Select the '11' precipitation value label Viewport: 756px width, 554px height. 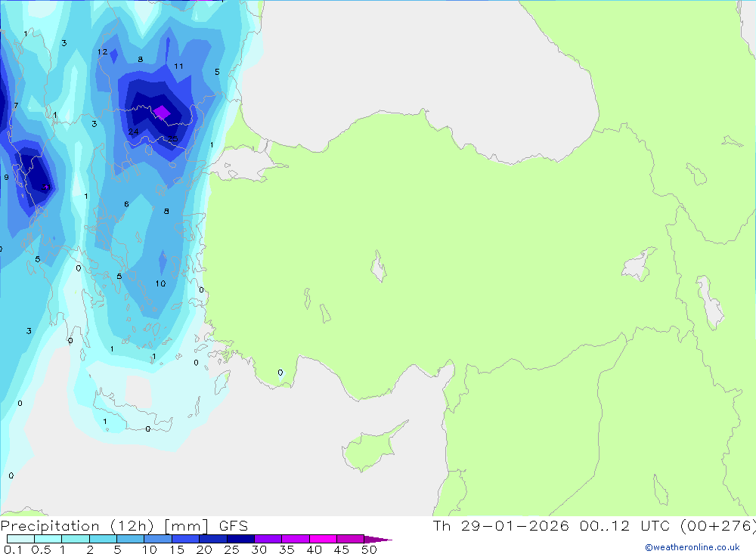click(178, 67)
